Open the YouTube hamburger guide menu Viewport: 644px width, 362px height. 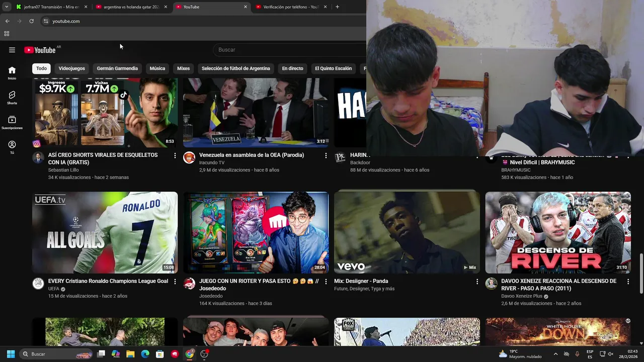[x=12, y=50]
